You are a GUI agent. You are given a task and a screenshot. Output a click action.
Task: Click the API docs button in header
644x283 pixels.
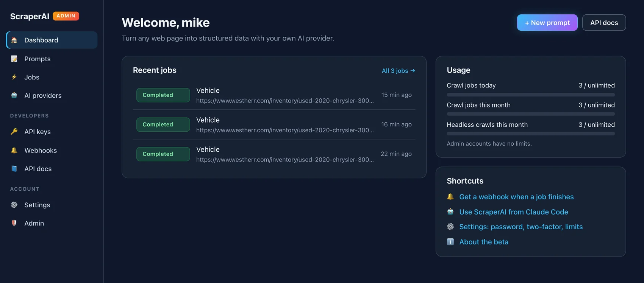coord(604,23)
